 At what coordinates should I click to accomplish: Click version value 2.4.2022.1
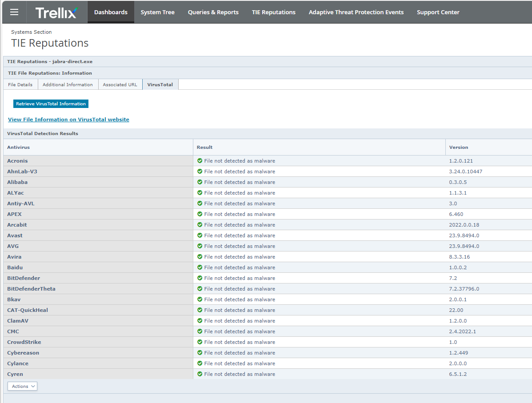click(463, 331)
